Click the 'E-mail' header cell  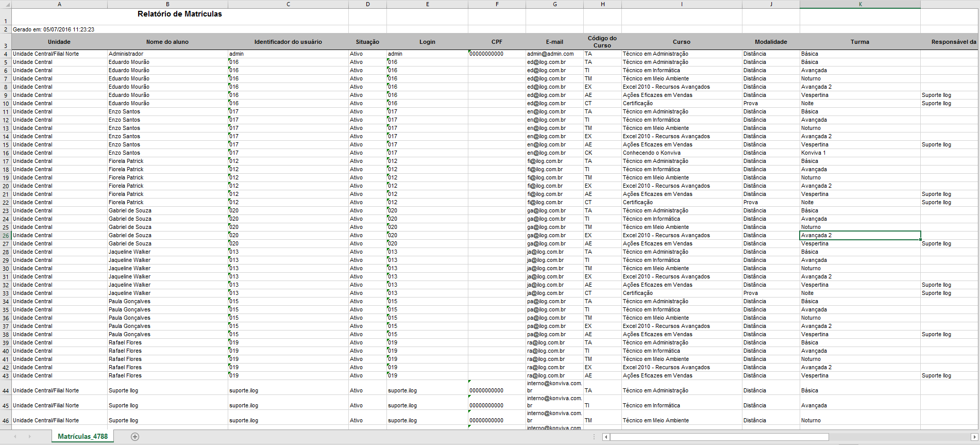click(554, 42)
